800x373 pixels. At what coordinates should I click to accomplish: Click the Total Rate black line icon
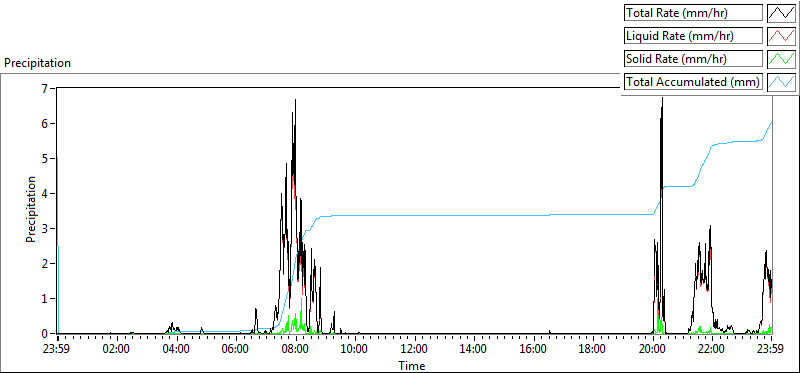pos(781,13)
